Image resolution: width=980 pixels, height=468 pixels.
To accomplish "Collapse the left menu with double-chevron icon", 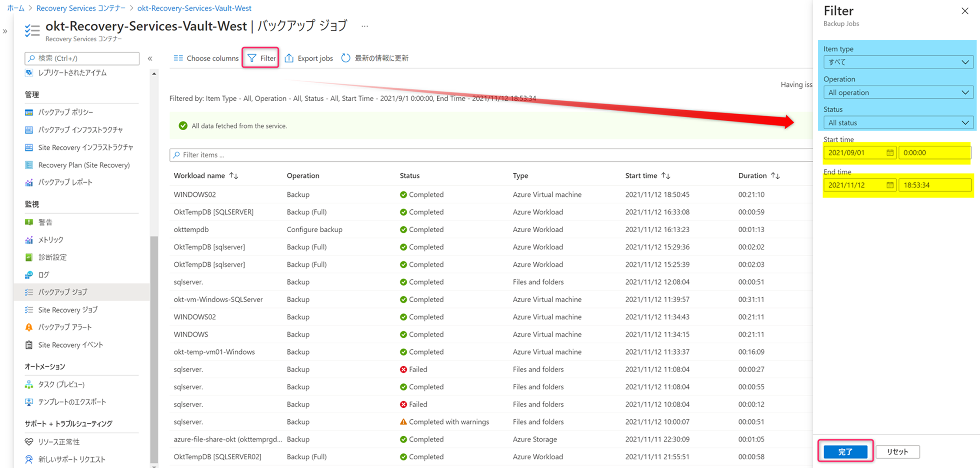I will (x=150, y=58).
